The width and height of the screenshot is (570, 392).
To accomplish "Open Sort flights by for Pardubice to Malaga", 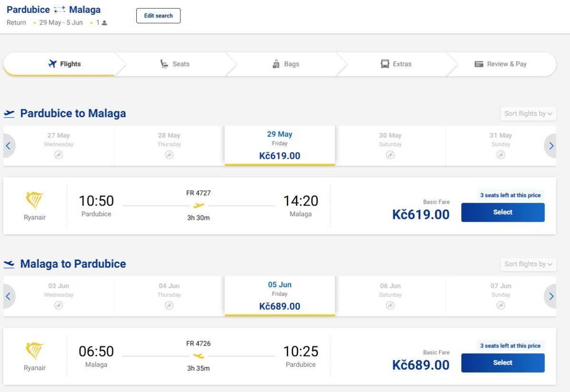I will point(528,114).
